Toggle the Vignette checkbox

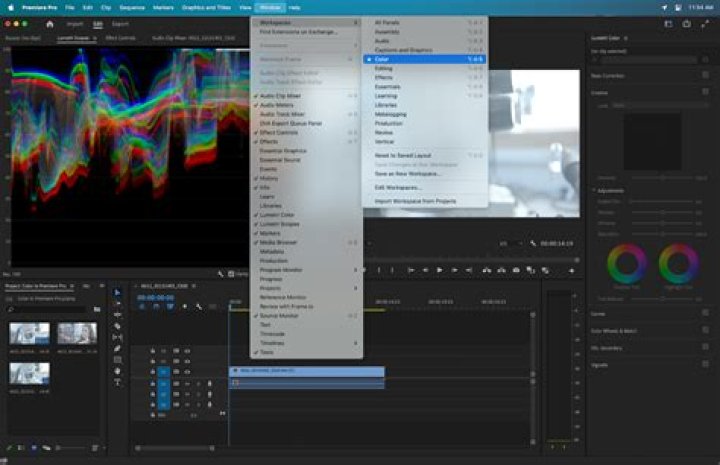pyautogui.click(x=706, y=365)
